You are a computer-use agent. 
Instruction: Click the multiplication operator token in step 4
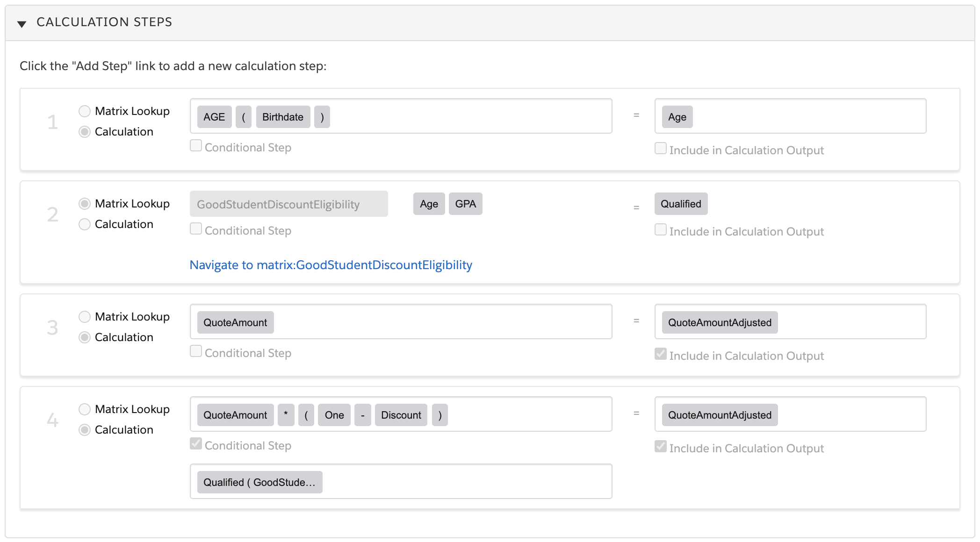286,415
